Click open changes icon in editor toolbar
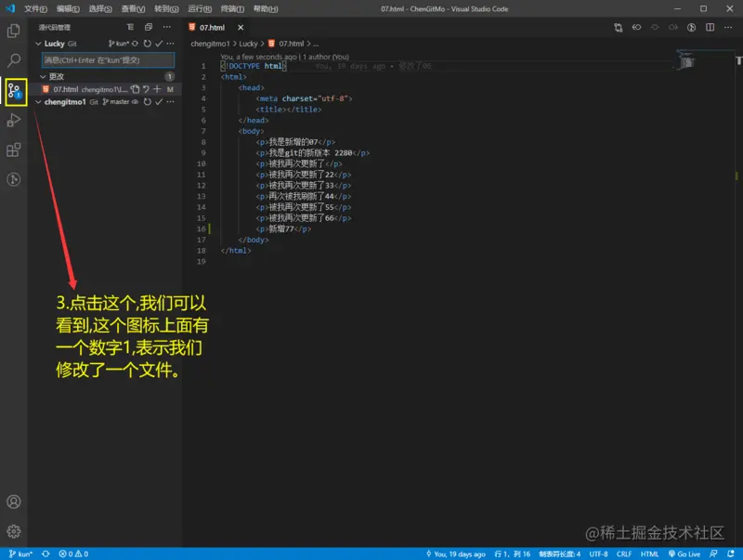Viewport: 743px width, 560px height. pyautogui.click(x=618, y=28)
